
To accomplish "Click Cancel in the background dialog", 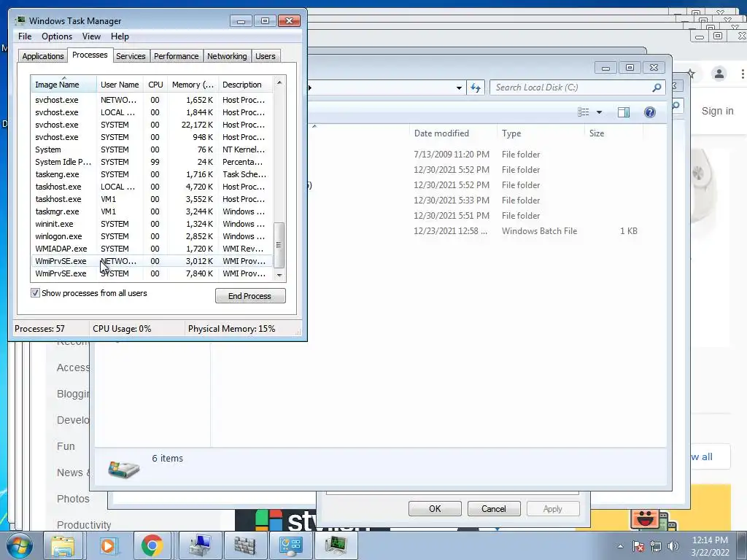I will (494, 508).
